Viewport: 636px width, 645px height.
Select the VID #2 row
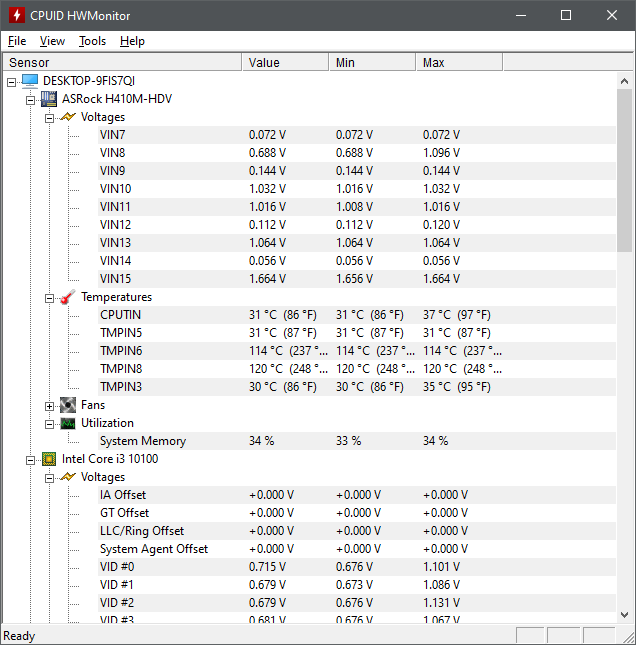tap(357, 603)
